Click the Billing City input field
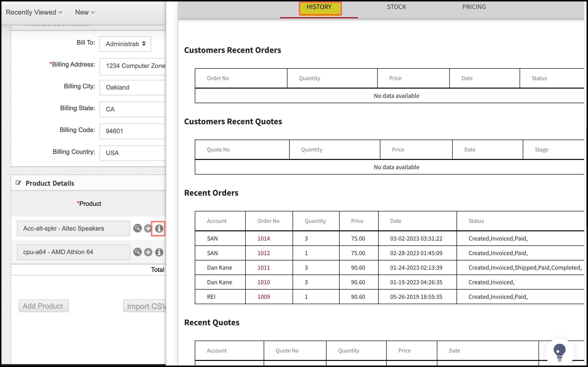588x367 pixels. [x=133, y=87]
